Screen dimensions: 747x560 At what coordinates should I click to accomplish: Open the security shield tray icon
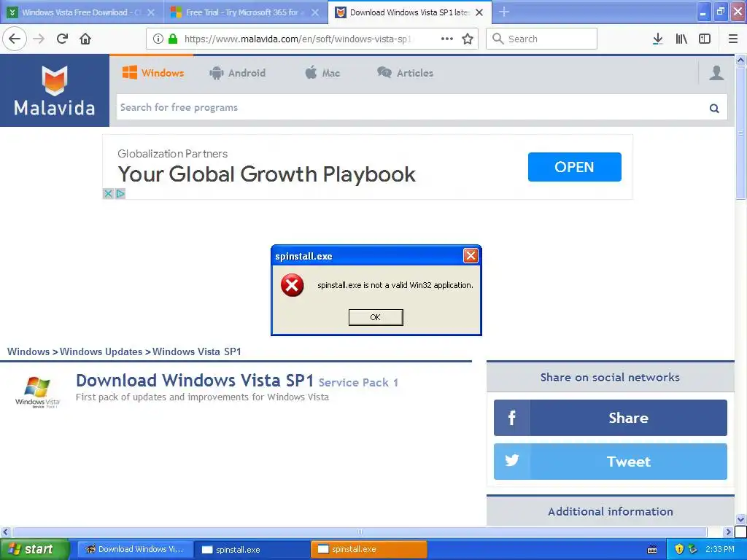click(679, 549)
